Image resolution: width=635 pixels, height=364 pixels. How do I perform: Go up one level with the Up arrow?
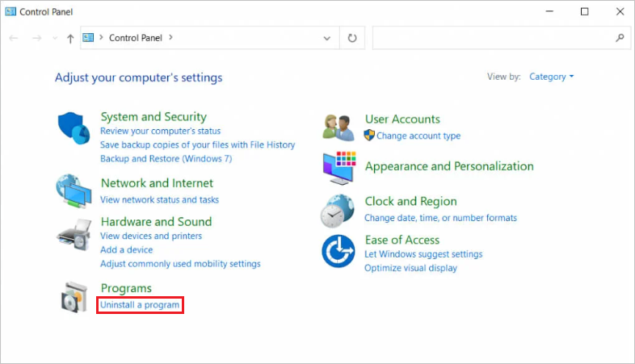coord(70,39)
